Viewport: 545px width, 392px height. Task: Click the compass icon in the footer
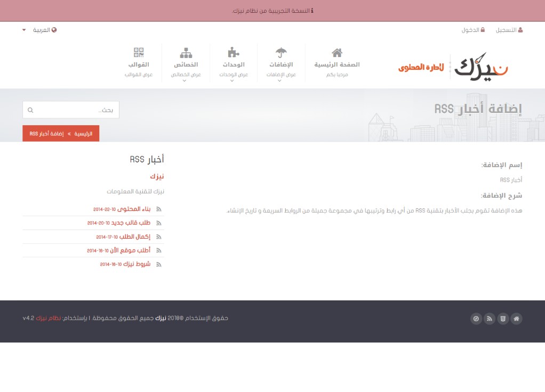pyautogui.click(x=476, y=319)
